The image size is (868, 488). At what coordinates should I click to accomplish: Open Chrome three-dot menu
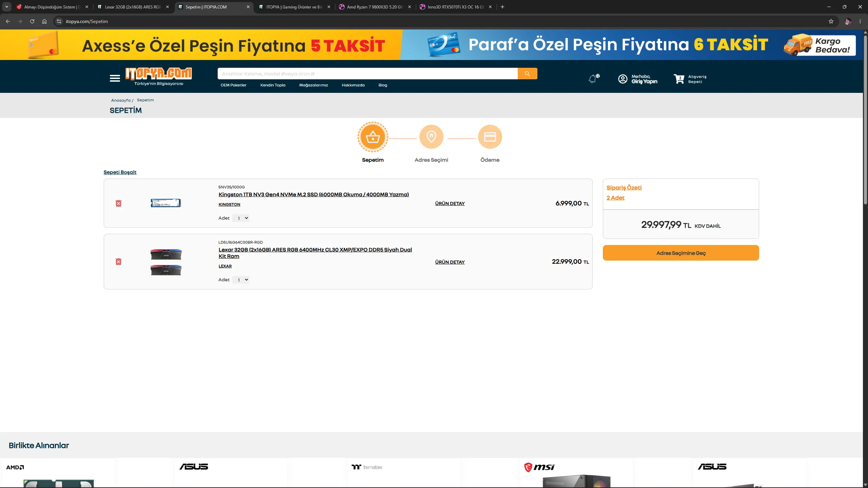click(860, 21)
